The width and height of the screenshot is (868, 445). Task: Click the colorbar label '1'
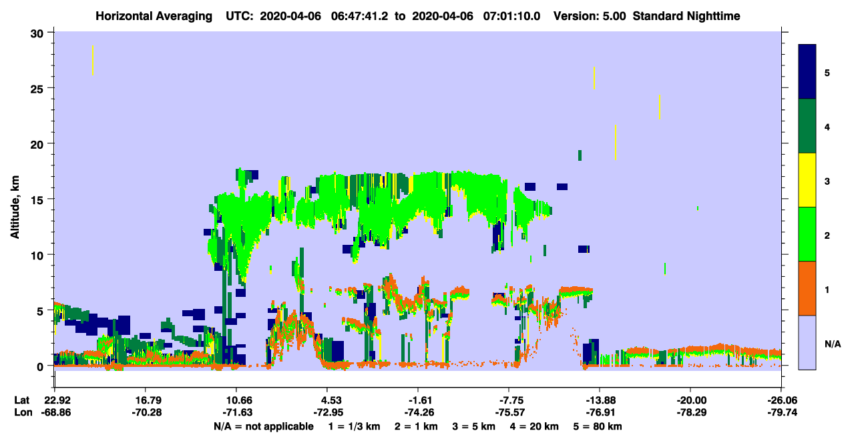point(827,289)
